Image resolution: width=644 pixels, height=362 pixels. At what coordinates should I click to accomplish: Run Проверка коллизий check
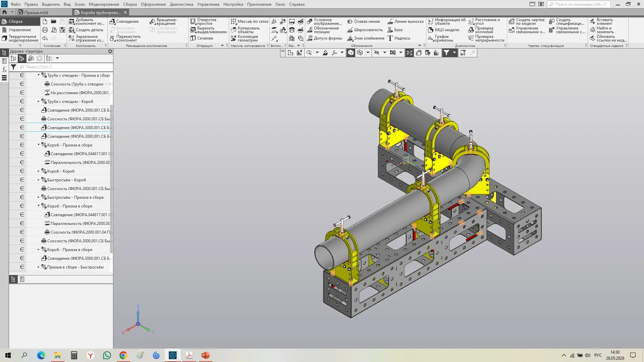tap(481, 30)
